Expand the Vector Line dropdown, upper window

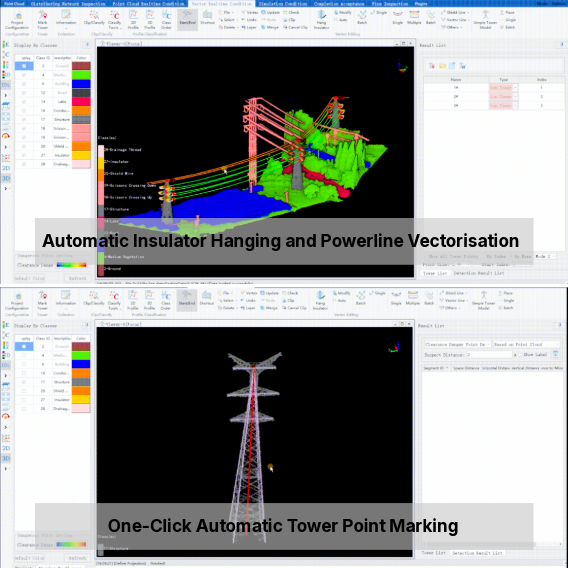click(x=455, y=20)
